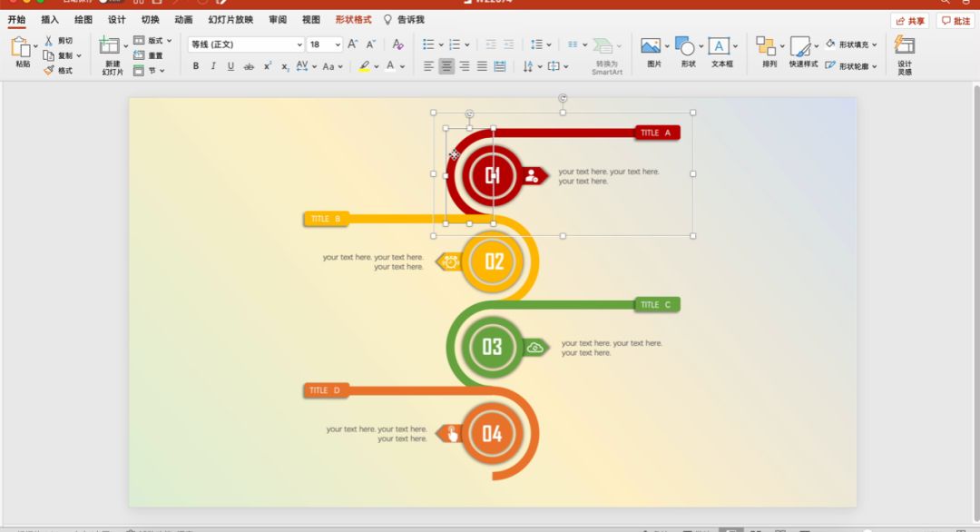The image size is (980, 532).
Task: Decrease font size with the smaller A icon
Action: (x=370, y=44)
